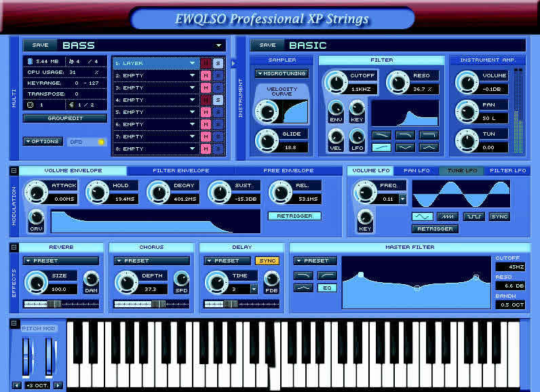The height and width of the screenshot is (392, 540).
Task: Click the delay level slider
Action: tap(242, 304)
